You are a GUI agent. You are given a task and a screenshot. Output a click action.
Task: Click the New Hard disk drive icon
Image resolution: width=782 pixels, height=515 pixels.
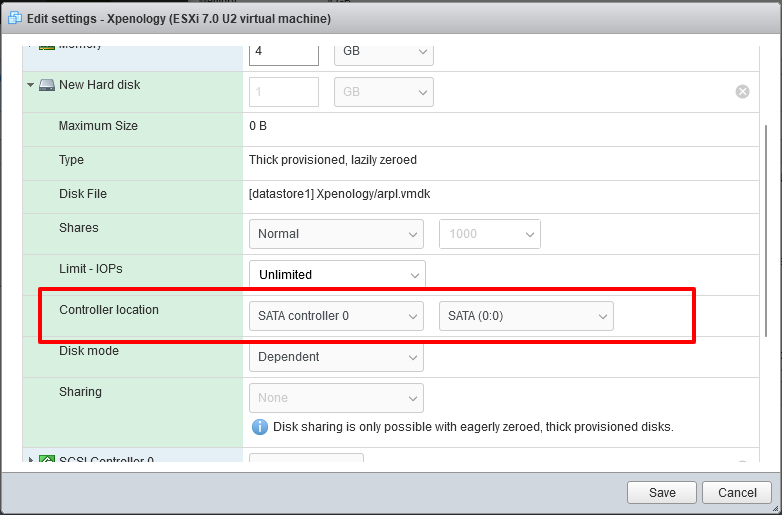47,86
